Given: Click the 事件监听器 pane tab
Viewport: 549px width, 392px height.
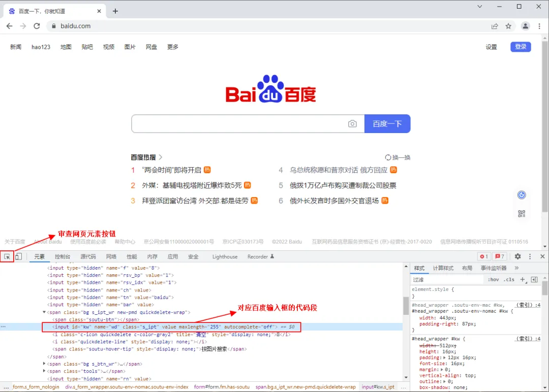Looking at the screenshot, I should pyautogui.click(x=493, y=268).
